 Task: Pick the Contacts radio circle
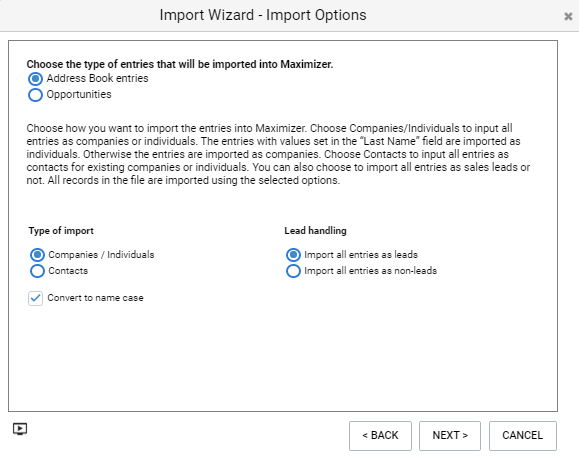[x=37, y=271]
